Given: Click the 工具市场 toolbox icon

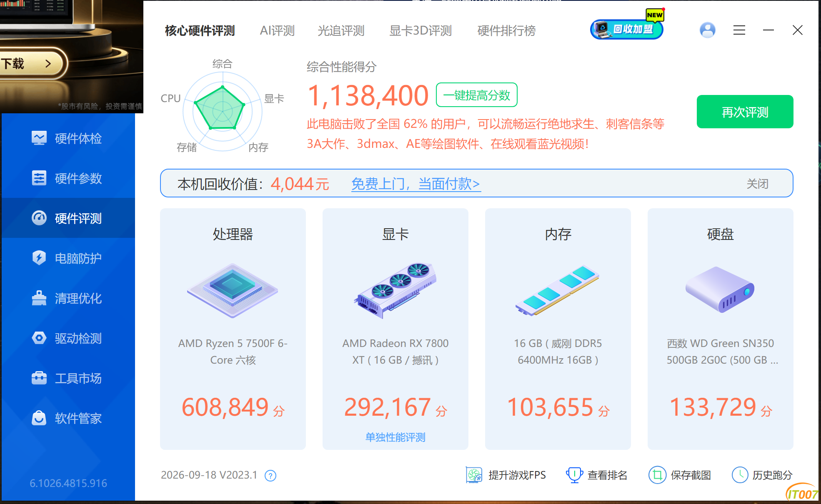Looking at the screenshot, I should click(39, 378).
